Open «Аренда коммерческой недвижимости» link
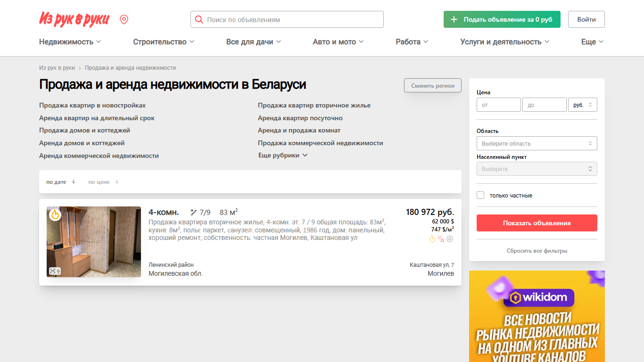This screenshot has height=362, width=644. [x=99, y=156]
